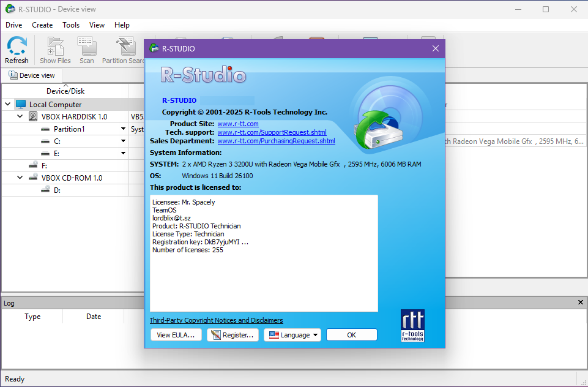This screenshot has width=588, height=387.
Task: Select VBOX CD-ROM 1.0 in device tree
Action: point(72,178)
